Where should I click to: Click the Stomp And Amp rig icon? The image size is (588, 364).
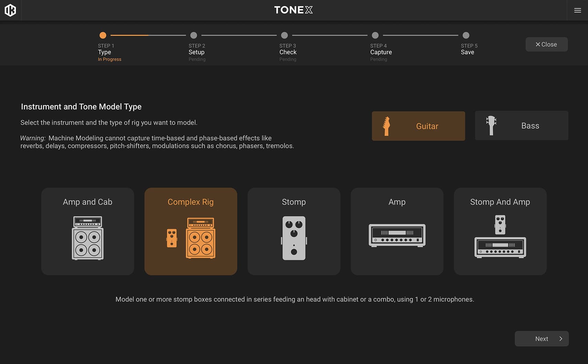pos(500,237)
